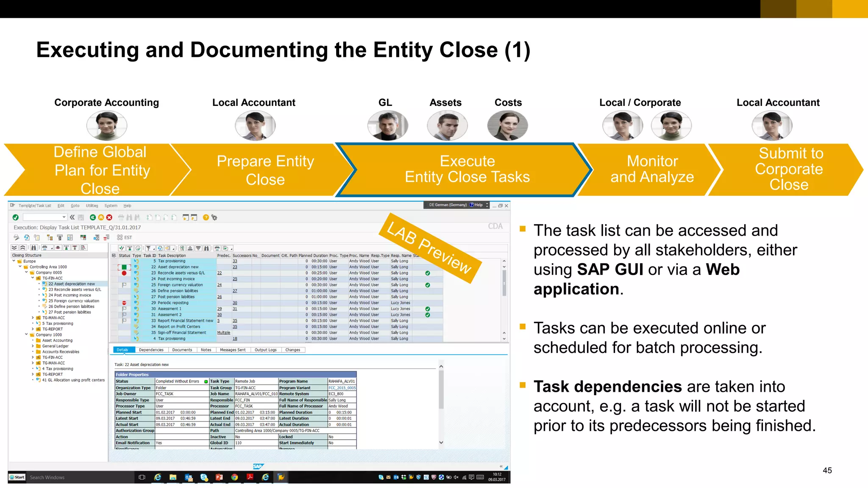Click the Find binoculars icon above tree

coord(33,248)
